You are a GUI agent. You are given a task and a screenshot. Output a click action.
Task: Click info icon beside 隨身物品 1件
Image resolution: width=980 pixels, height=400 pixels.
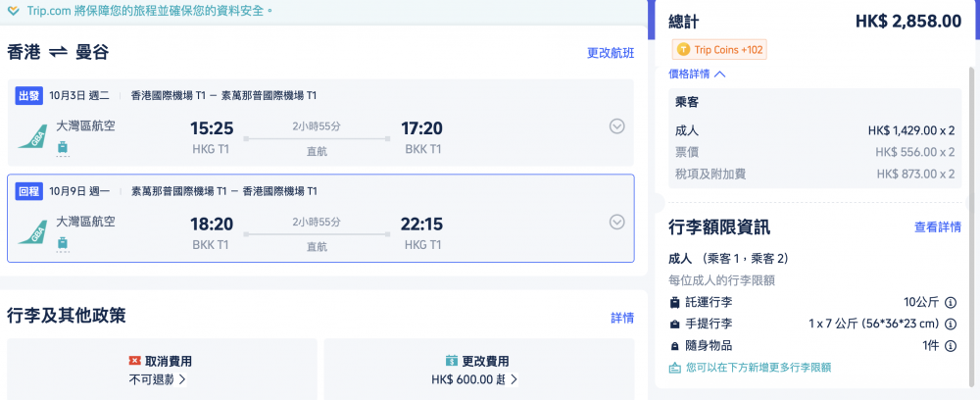point(951,346)
